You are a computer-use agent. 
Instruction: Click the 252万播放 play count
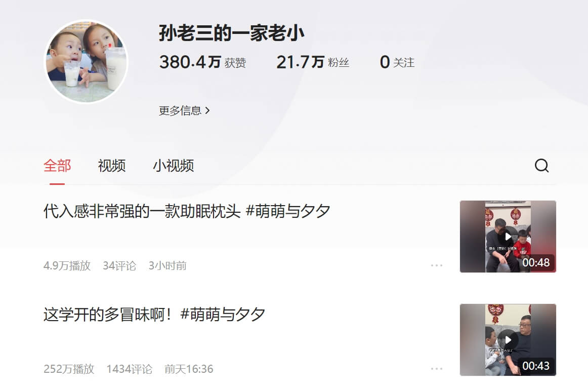tap(69, 369)
